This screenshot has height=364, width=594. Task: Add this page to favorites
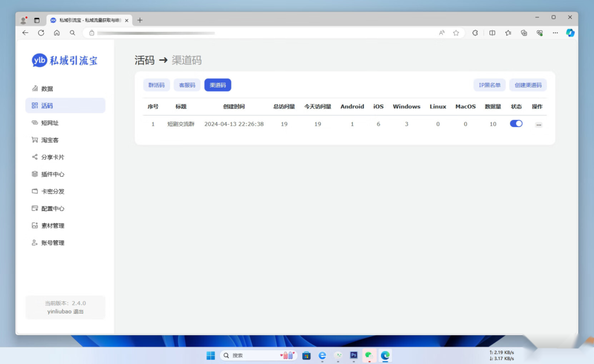click(456, 33)
